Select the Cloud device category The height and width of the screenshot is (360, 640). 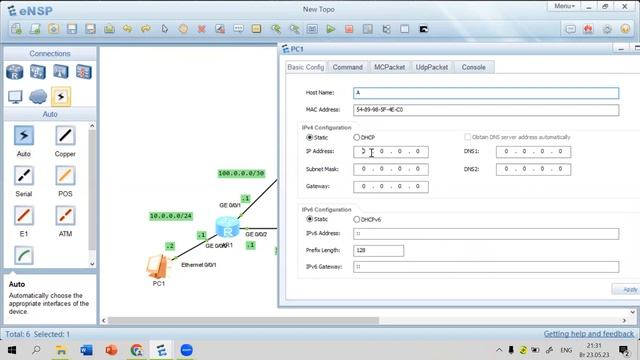coord(38,97)
